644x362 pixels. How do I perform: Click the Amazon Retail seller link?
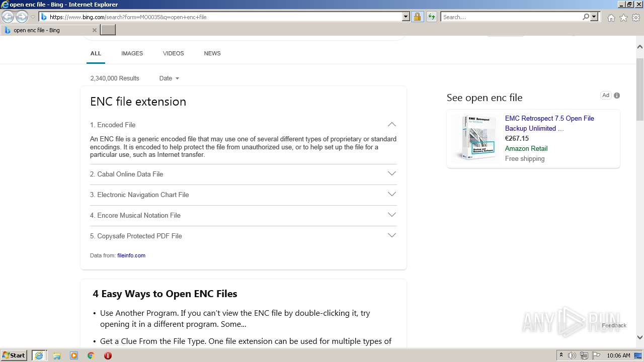point(526,148)
